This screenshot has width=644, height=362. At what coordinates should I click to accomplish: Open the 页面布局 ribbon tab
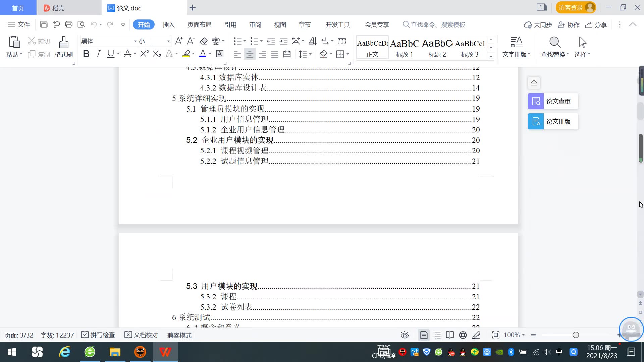199,25
